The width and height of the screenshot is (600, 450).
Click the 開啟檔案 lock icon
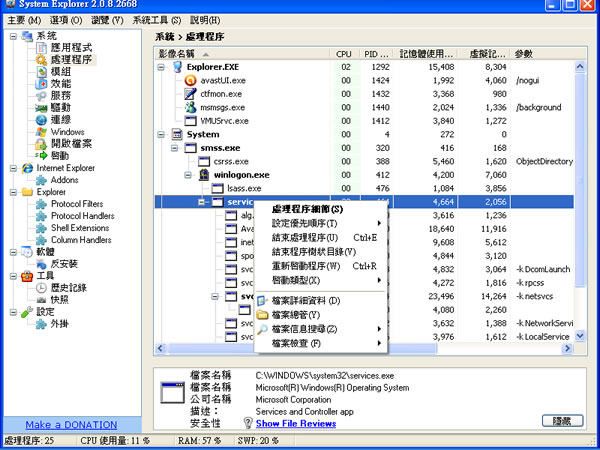coord(41,144)
